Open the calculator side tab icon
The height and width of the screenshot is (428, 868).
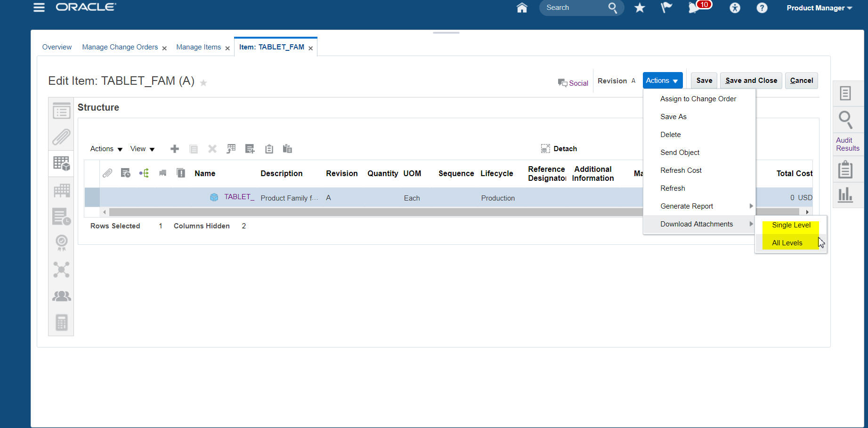(61, 323)
